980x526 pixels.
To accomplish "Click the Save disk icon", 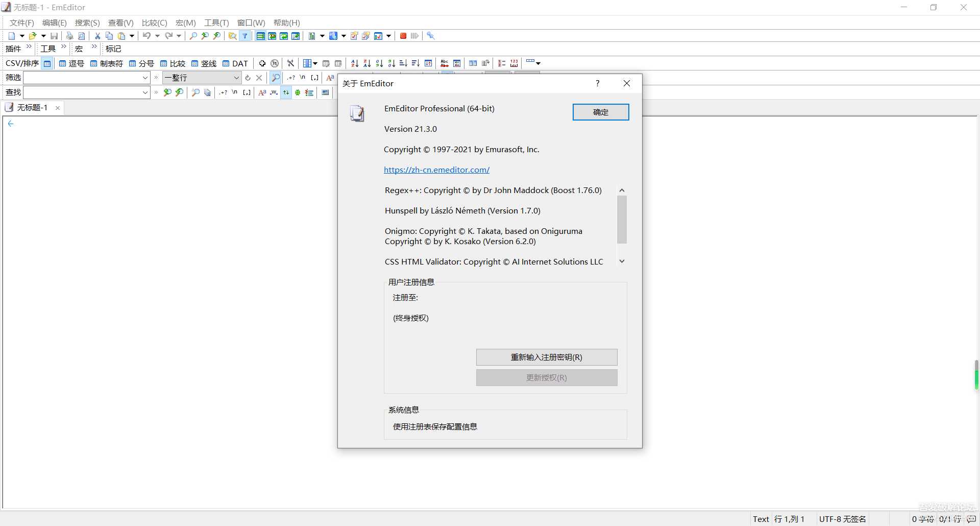I will pos(54,36).
